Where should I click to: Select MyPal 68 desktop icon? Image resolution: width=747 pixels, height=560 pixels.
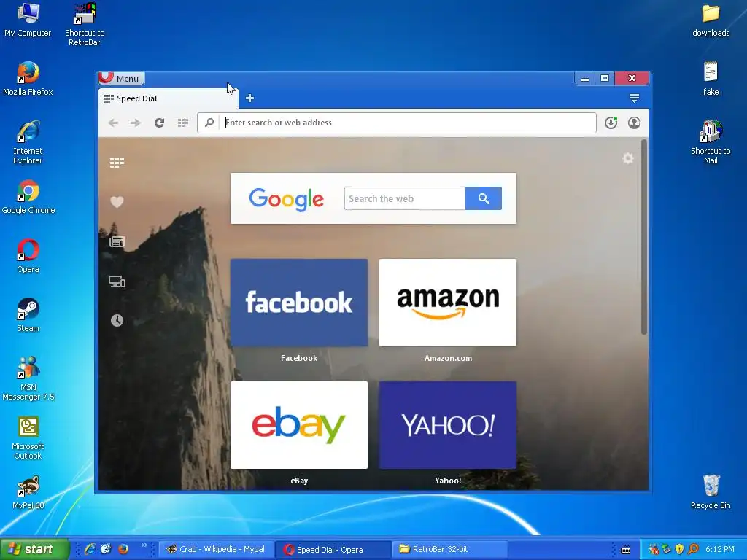pos(28,492)
